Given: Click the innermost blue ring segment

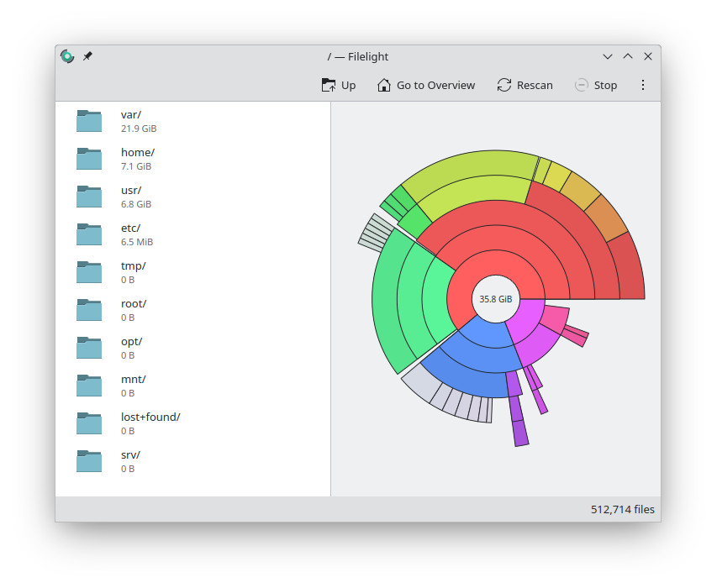Looking at the screenshot, I should point(487,335).
